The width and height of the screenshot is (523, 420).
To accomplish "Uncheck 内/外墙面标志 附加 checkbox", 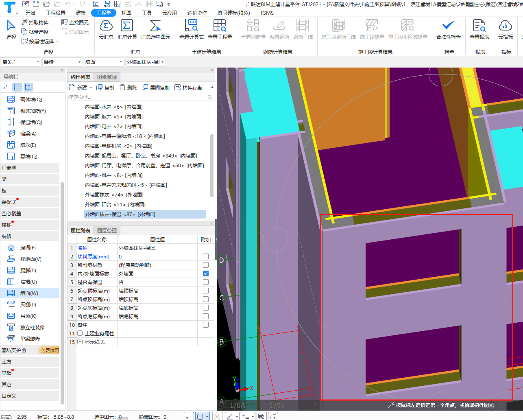I will pos(206,273).
